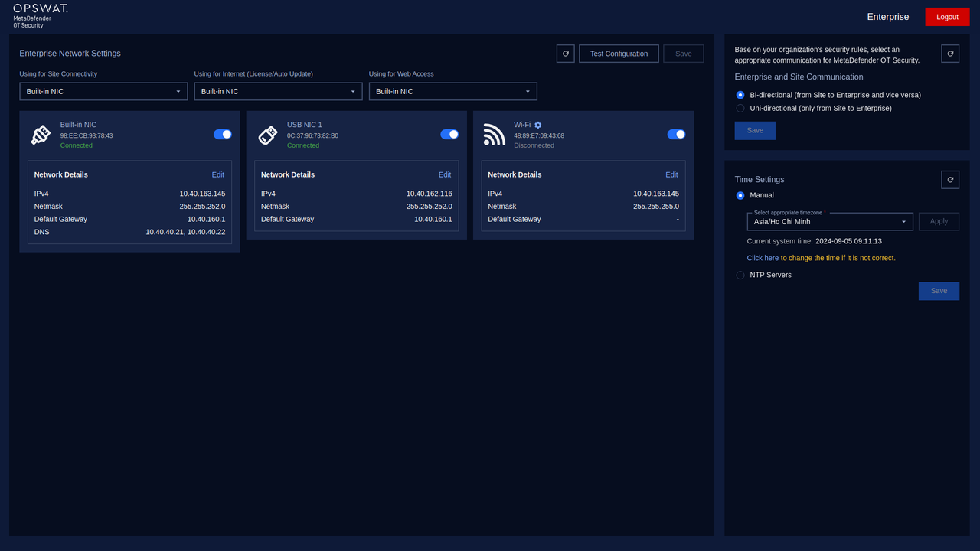Open Wi-Fi settings via gear icon
The width and height of the screenshot is (980, 551).
click(x=538, y=125)
